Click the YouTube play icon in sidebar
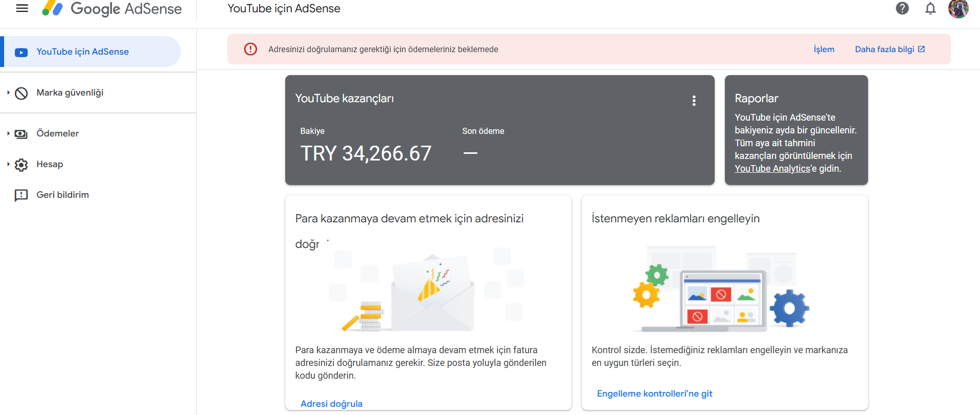Image resolution: width=980 pixels, height=415 pixels. pos(21,52)
